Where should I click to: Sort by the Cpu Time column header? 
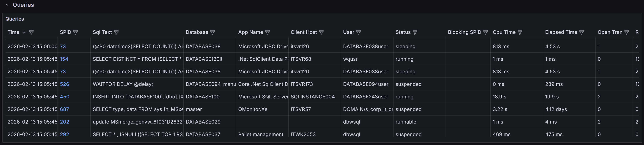[504, 32]
